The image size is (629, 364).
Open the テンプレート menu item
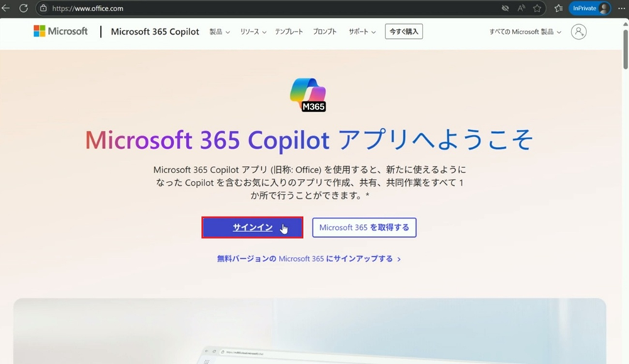[x=289, y=32]
